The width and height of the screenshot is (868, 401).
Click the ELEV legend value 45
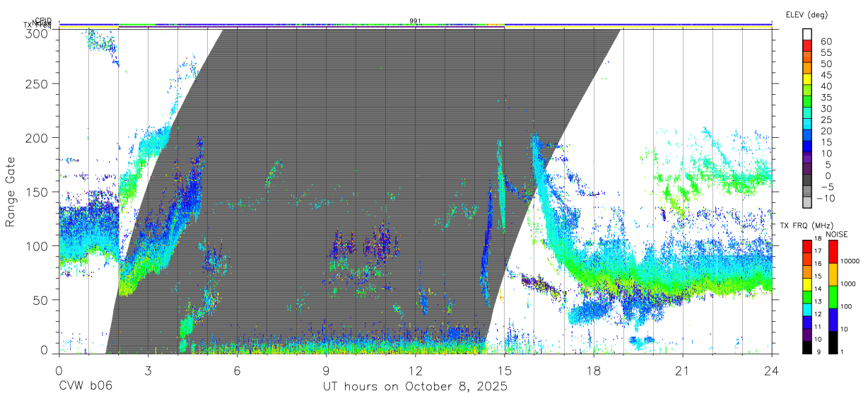(826, 75)
